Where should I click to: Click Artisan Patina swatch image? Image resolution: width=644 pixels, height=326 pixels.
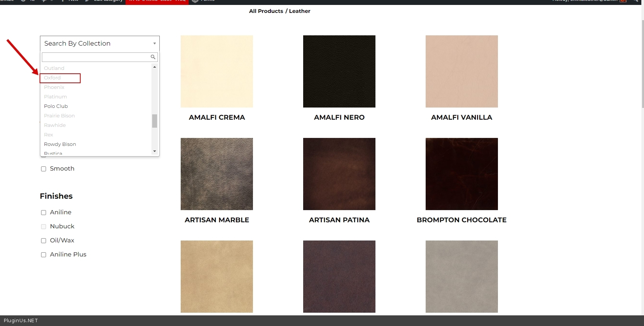click(x=339, y=174)
